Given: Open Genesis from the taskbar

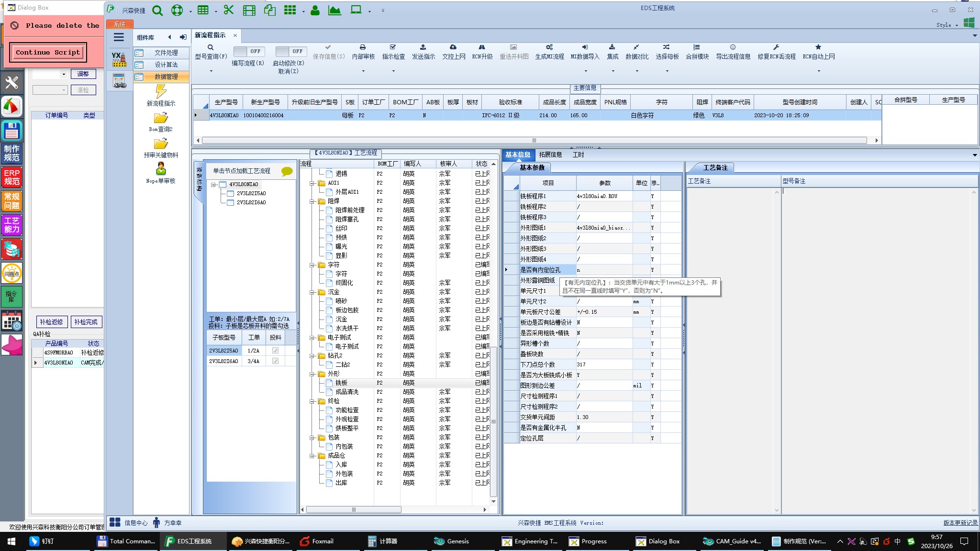Looking at the screenshot, I should click(x=452, y=541).
